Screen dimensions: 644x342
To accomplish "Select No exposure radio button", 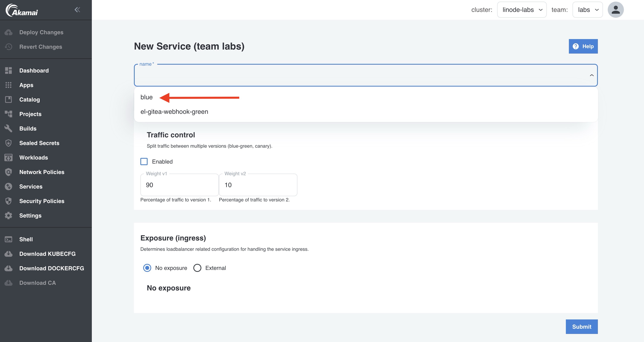I will [147, 267].
